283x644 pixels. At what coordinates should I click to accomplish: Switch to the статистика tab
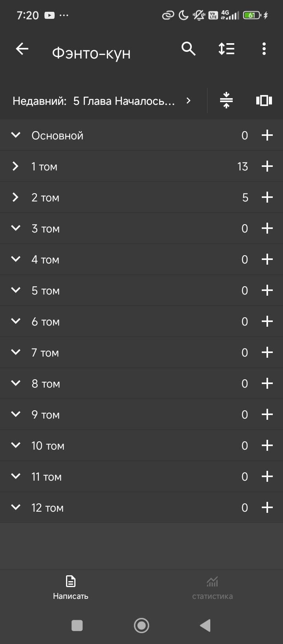(x=212, y=587)
